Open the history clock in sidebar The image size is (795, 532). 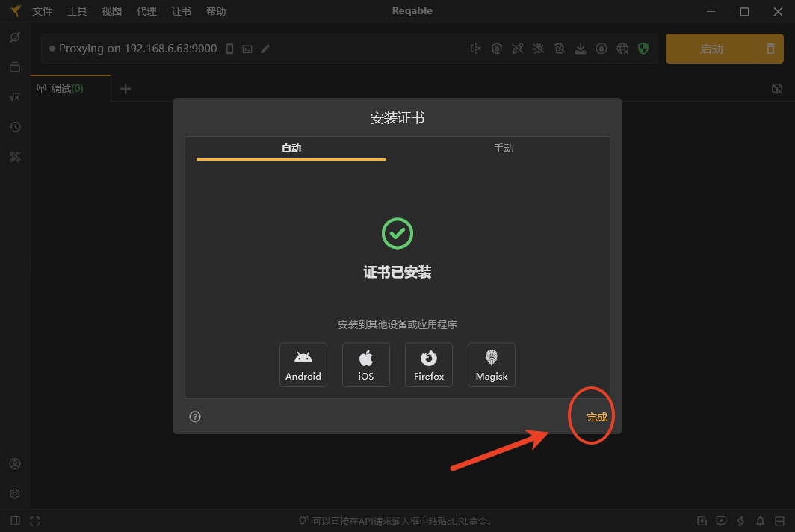[14, 127]
